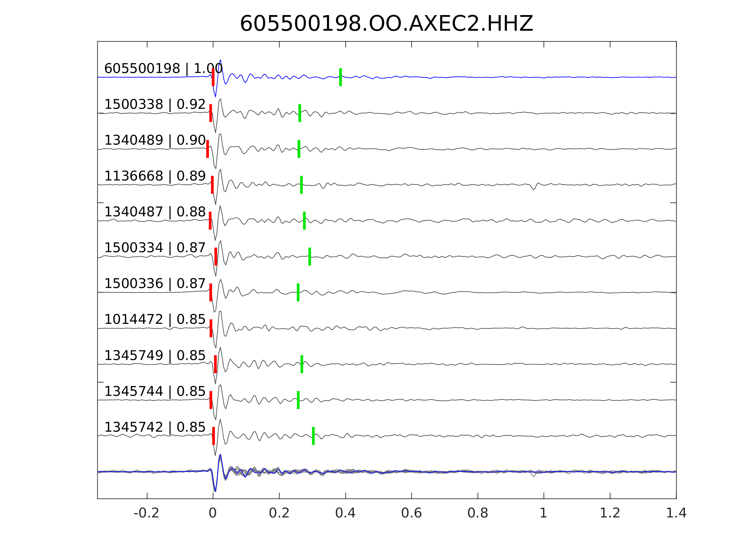Screen dimensions: 747x560
Task: Click the red marker on trace 1340489
Action: point(208,149)
